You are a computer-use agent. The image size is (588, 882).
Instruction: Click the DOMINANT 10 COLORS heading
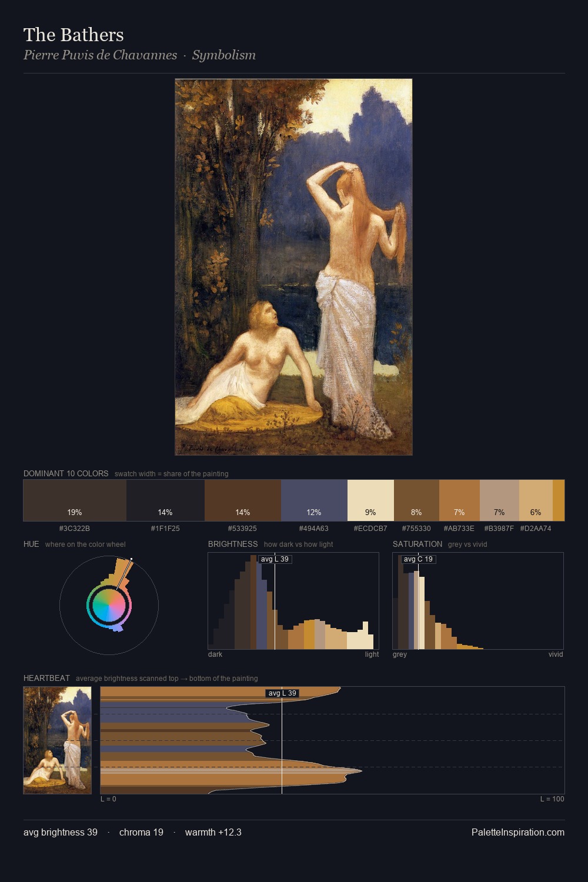click(x=66, y=473)
